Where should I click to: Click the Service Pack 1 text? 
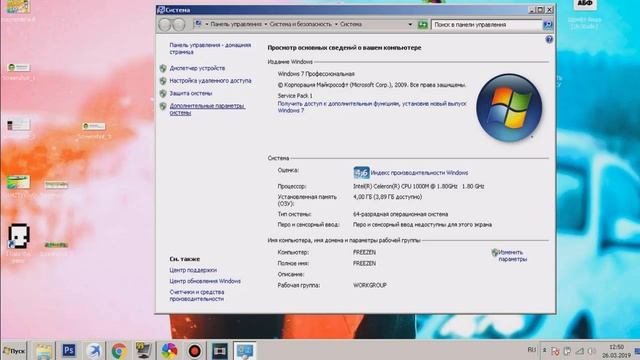295,96
